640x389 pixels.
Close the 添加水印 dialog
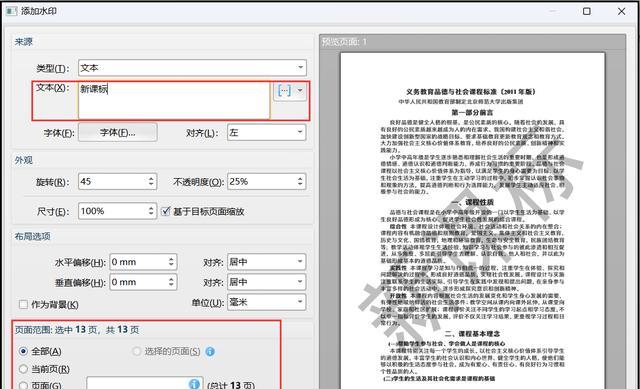pos(621,11)
